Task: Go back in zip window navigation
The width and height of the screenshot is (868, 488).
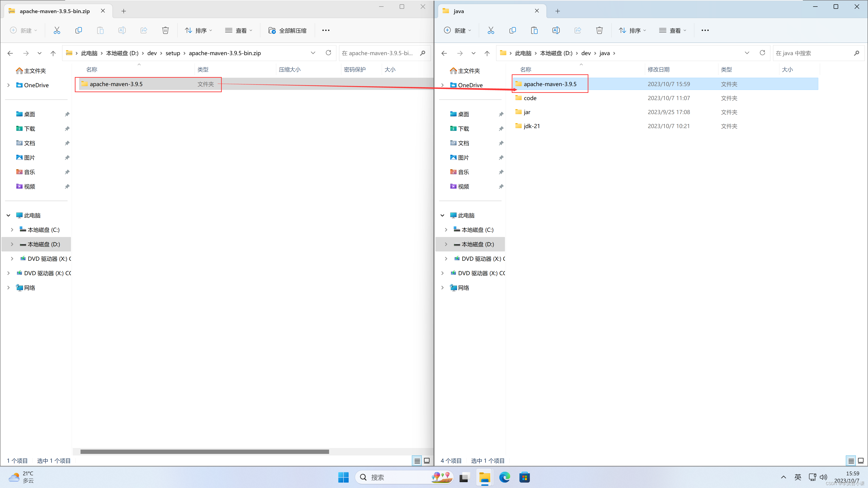Action: [x=10, y=53]
